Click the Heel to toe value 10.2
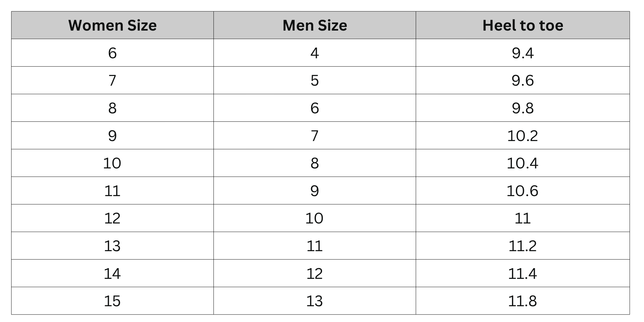The height and width of the screenshot is (322, 644). click(x=523, y=136)
